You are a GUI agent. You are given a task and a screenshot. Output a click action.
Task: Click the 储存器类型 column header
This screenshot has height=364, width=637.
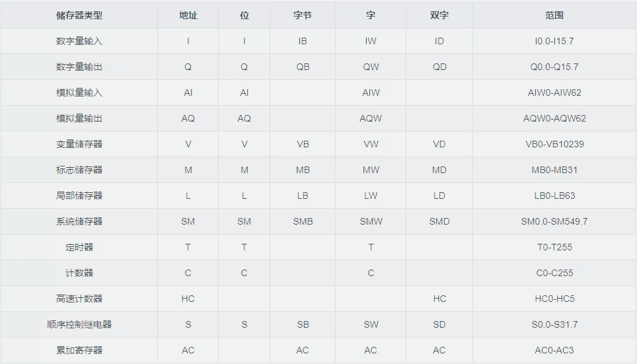79,15
